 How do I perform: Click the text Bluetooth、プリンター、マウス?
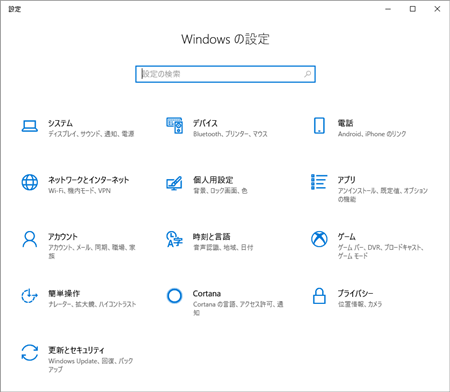coord(230,134)
